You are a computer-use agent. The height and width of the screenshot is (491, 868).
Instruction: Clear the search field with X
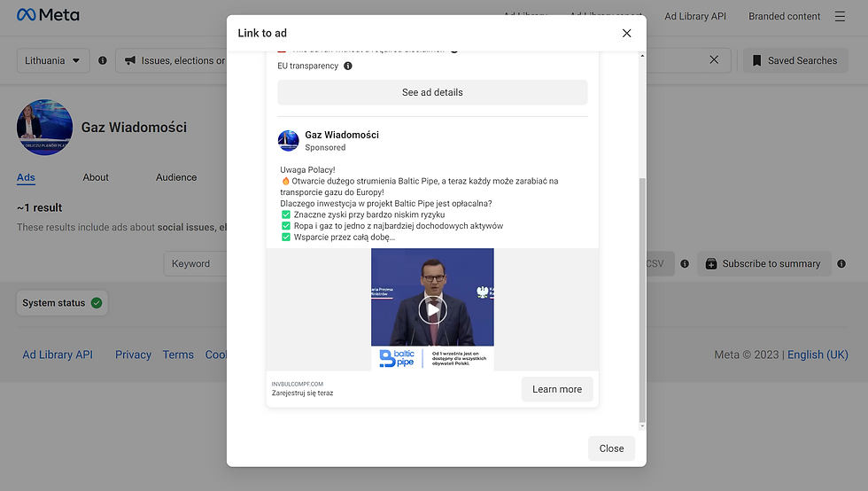click(714, 60)
